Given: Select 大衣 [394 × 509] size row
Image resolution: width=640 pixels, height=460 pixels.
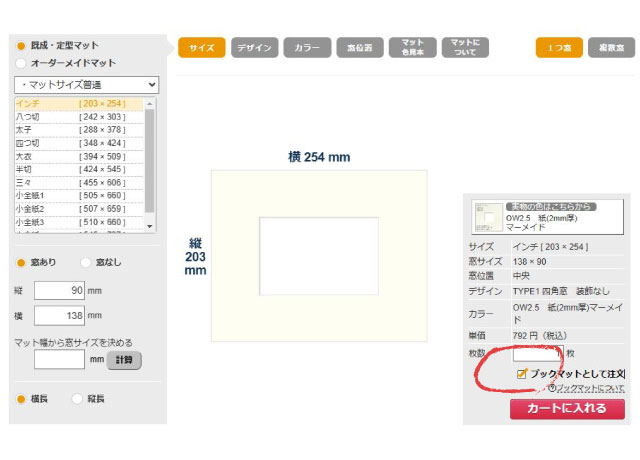Looking at the screenshot, I should point(79,156).
